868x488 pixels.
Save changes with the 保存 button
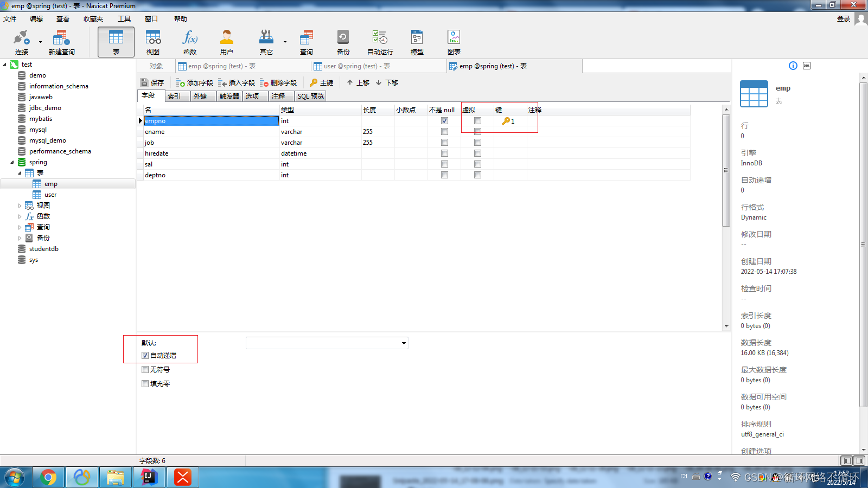tap(152, 82)
